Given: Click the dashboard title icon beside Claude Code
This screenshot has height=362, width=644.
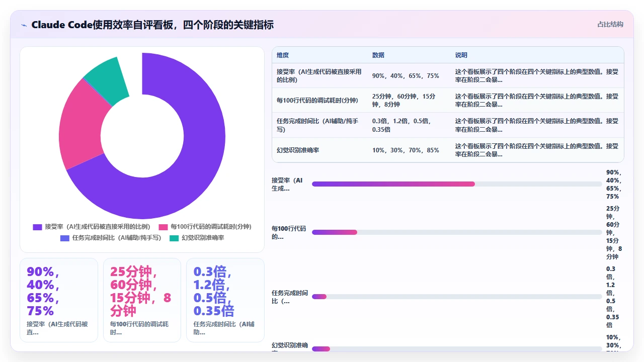Looking at the screenshot, I should pos(24,25).
